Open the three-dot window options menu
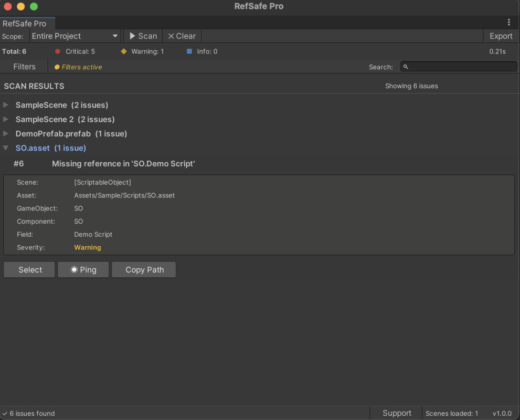The image size is (520, 420). point(508,22)
